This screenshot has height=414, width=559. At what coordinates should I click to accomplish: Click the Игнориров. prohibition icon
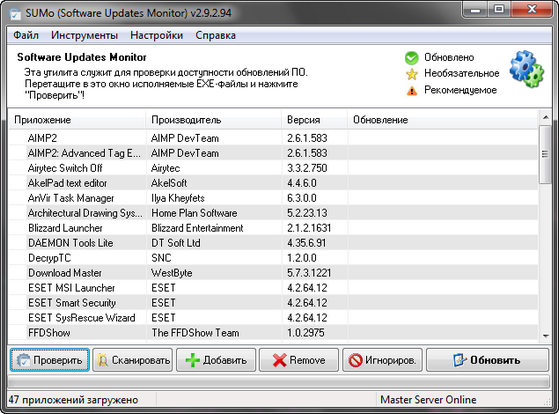pos(355,360)
